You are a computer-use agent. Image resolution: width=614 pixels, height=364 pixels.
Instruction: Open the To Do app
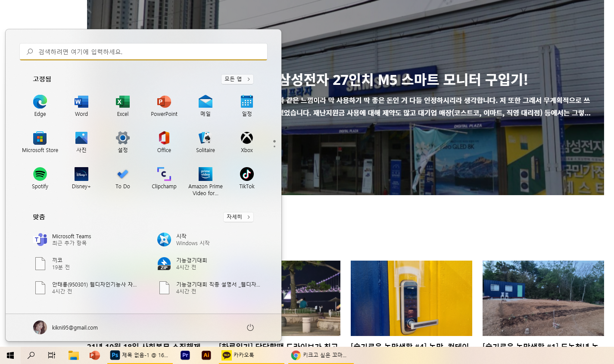pos(123,178)
